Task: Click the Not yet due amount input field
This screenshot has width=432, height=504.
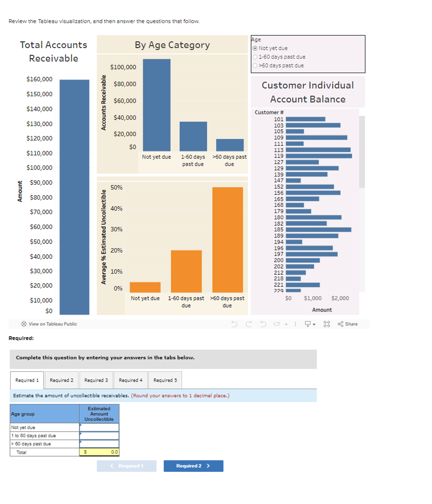Action: [x=99, y=427]
